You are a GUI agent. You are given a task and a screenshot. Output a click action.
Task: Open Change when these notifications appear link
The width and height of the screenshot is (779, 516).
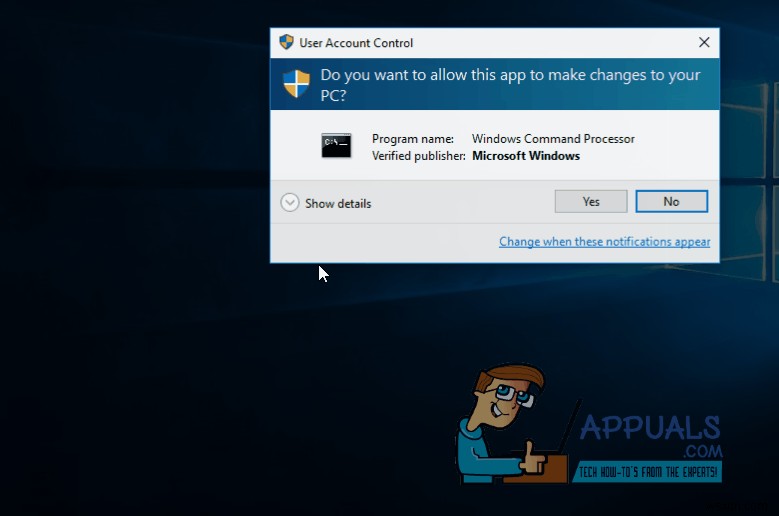[x=604, y=242]
